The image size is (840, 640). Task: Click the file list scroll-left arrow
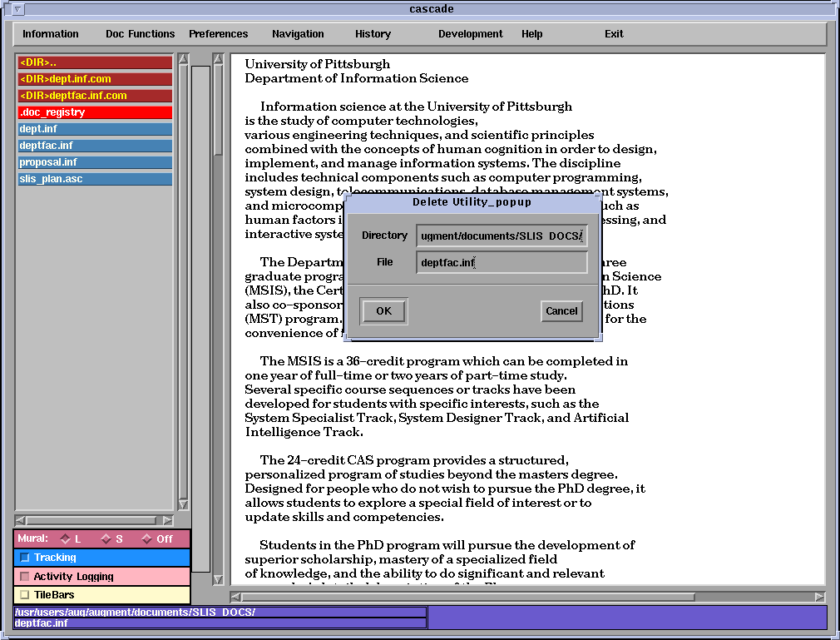20,520
